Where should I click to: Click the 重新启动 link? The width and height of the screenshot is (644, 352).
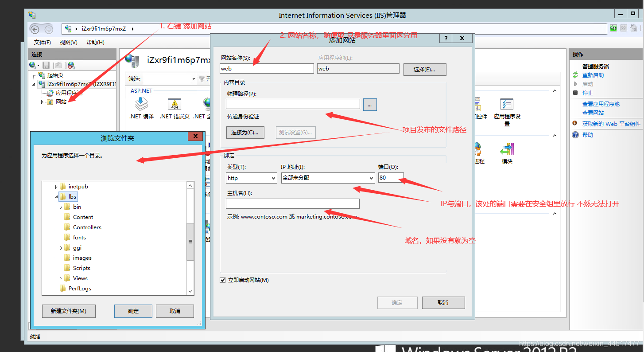tap(593, 75)
